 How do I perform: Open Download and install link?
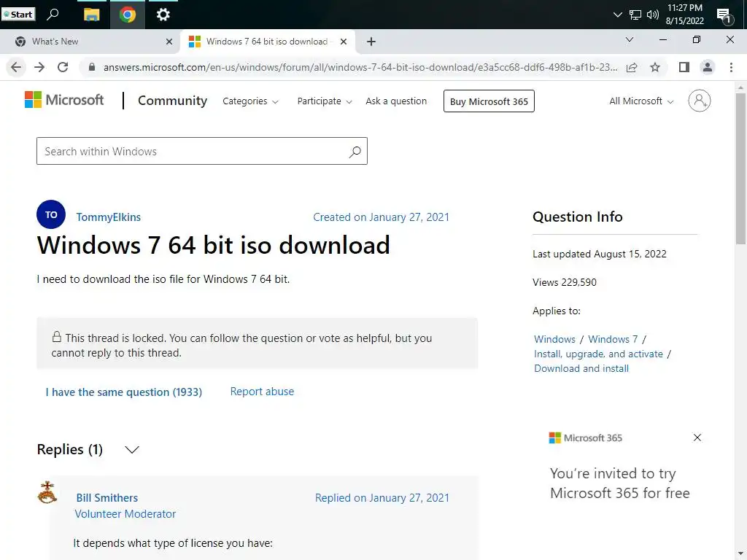[581, 368]
